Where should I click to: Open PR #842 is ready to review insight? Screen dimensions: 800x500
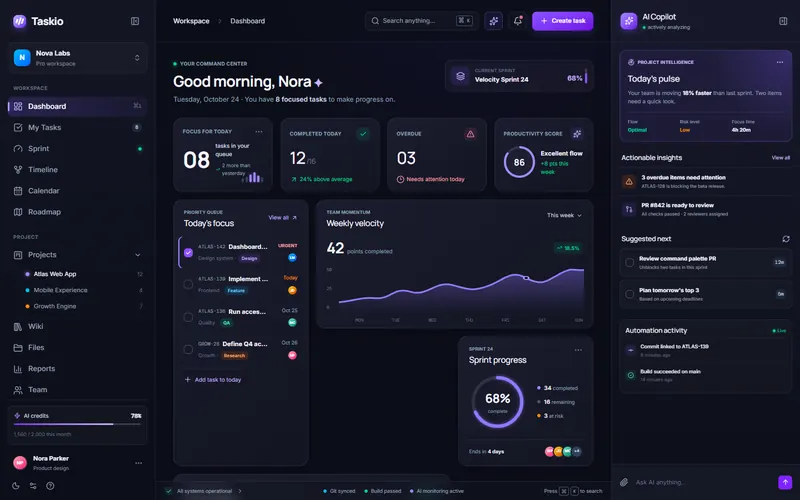[705, 209]
